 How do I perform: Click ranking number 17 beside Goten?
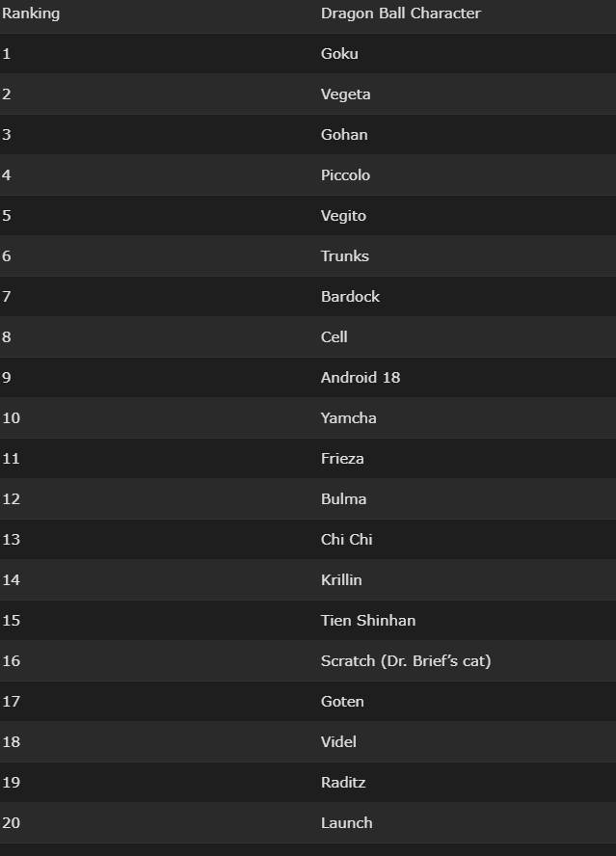point(11,702)
